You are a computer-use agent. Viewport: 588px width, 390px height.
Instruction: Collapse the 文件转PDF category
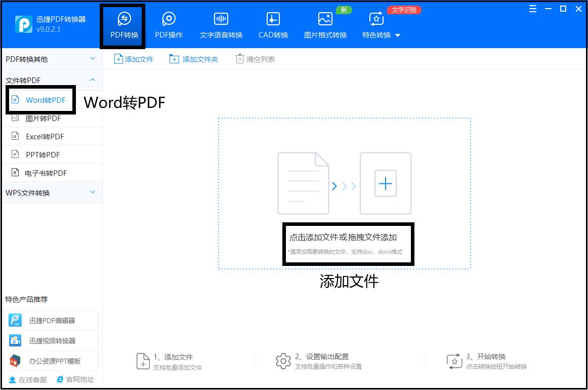click(92, 80)
